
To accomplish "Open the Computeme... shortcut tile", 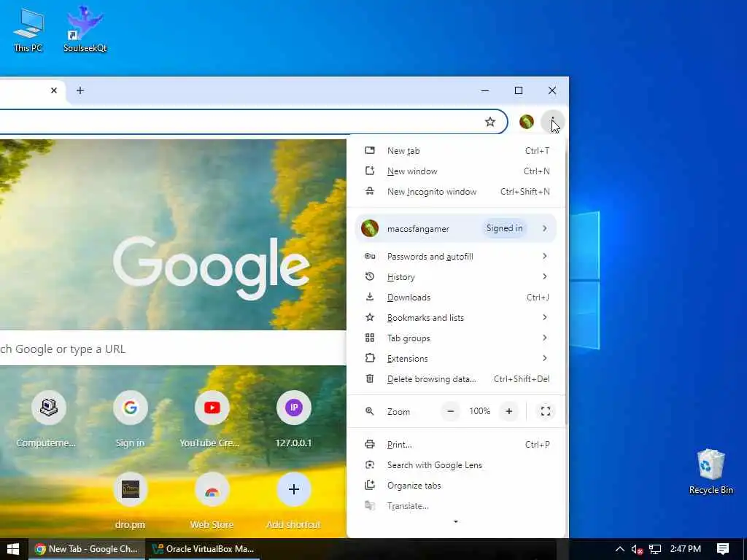I will pyautogui.click(x=48, y=419).
